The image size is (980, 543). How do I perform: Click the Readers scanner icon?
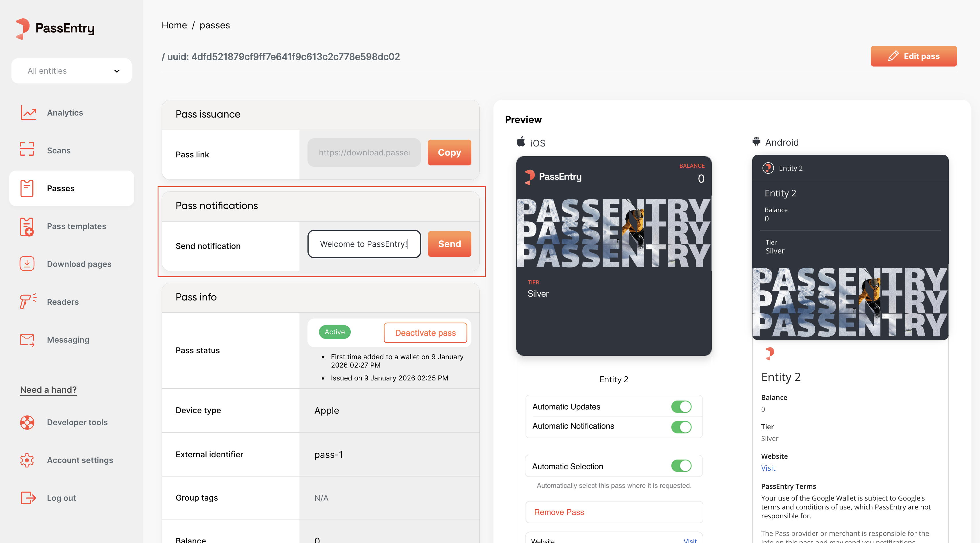(x=28, y=301)
